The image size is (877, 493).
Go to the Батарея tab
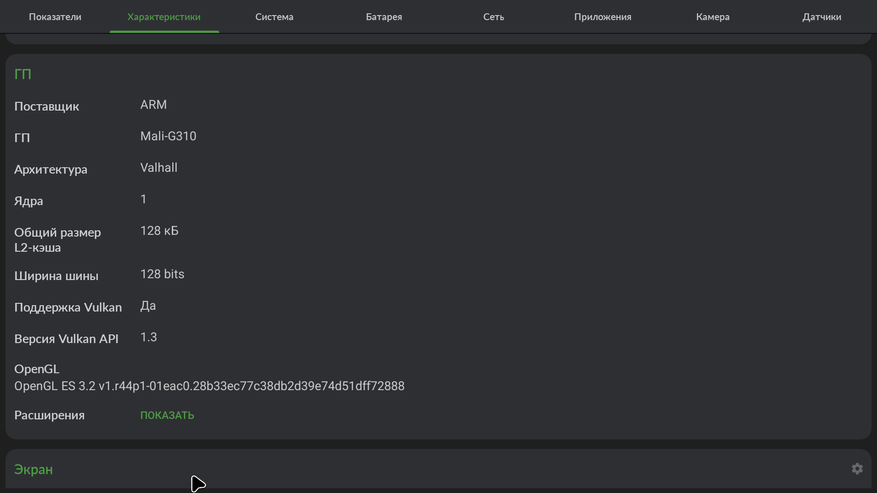coord(384,17)
